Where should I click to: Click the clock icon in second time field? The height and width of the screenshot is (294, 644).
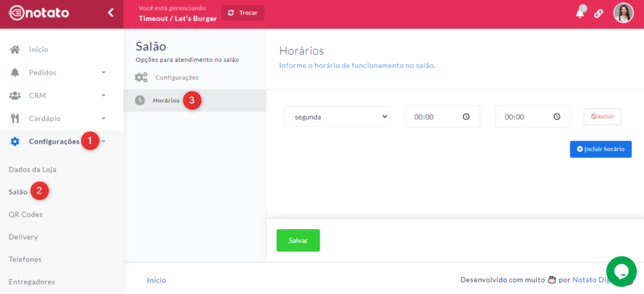coord(557,116)
